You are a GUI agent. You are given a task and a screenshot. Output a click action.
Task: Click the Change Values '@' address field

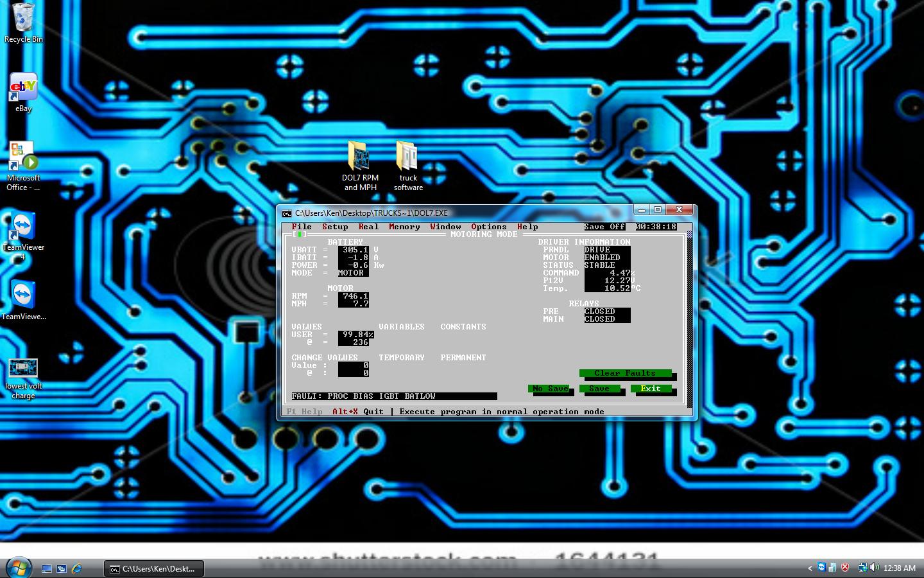click(353, 373)
